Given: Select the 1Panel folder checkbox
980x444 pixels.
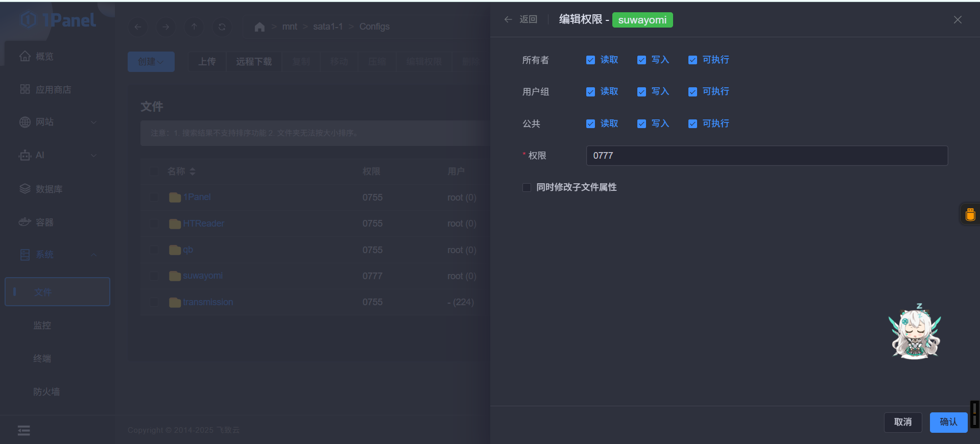Looking at the screenshot, I should (154, 197).
